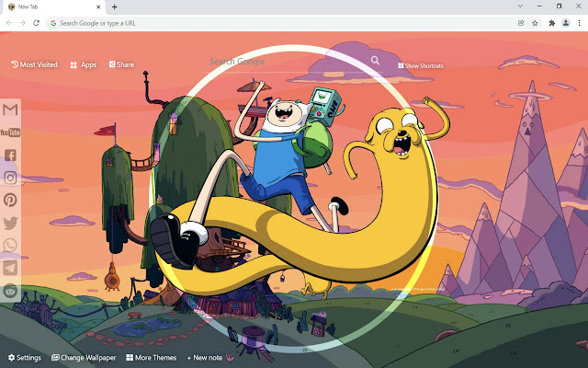Open WhatsApp from the sidebar icon
Viewport: 588px width, 368px height.
pyautogui.click(x=10, y=246)
